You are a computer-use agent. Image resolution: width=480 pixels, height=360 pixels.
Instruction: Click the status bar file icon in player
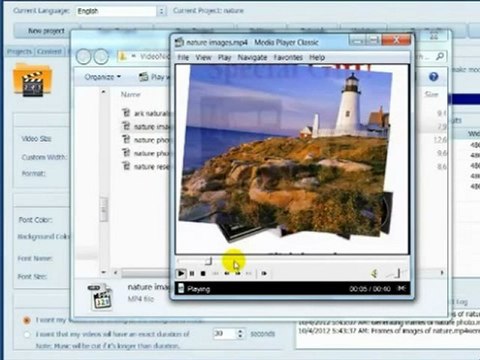click(x=180, y=288)
